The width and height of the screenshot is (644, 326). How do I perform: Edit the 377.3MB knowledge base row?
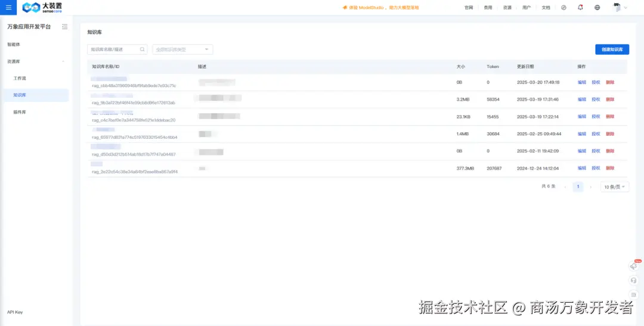(x=582, y=168)
